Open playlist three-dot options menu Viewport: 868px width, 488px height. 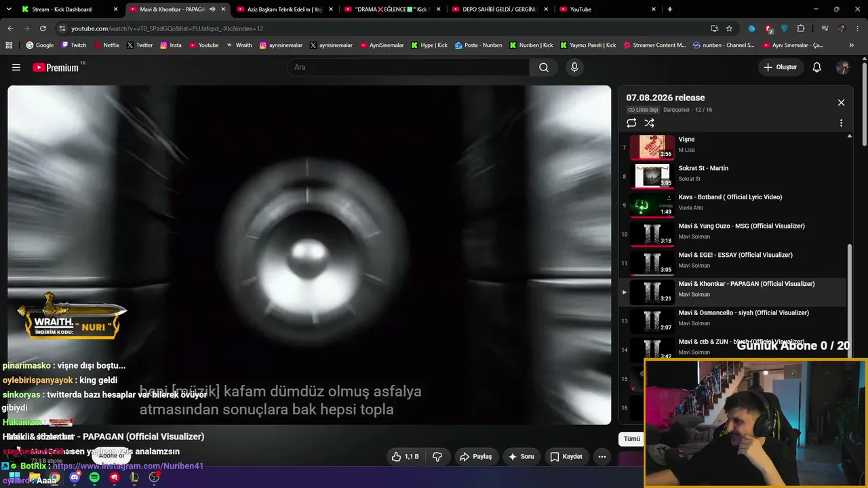[x=841, y=123]
